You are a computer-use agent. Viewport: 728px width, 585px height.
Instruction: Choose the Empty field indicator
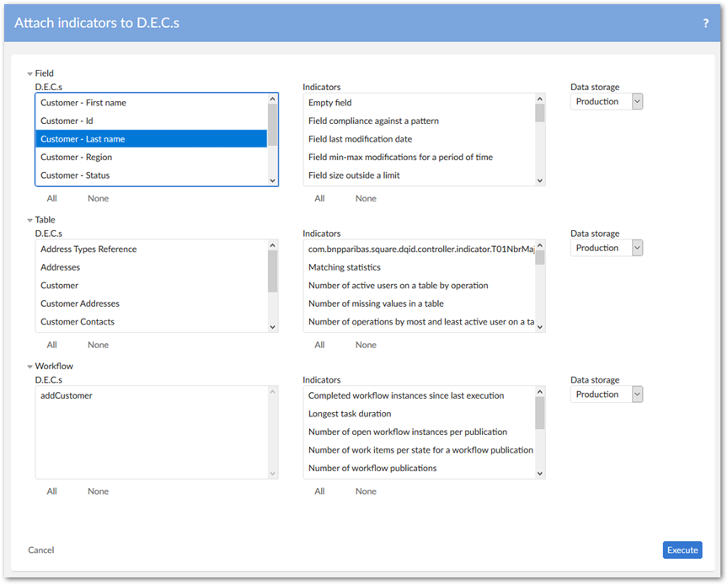click(330, 103)
